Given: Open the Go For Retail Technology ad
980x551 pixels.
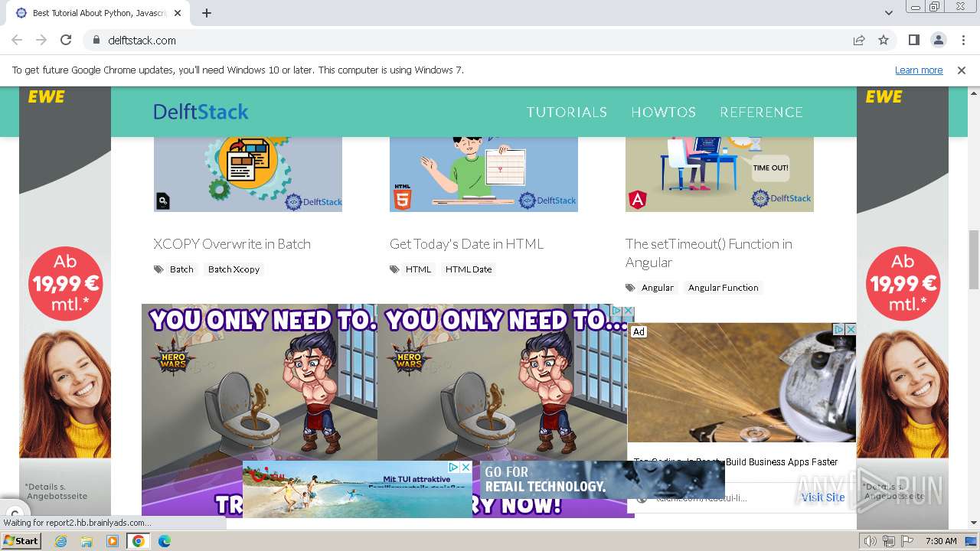Looking at the screenshot, I should [x=603, y=480].
